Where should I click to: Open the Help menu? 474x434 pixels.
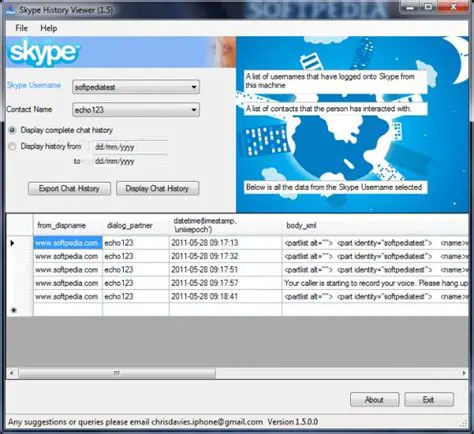(x=49, y=28)
